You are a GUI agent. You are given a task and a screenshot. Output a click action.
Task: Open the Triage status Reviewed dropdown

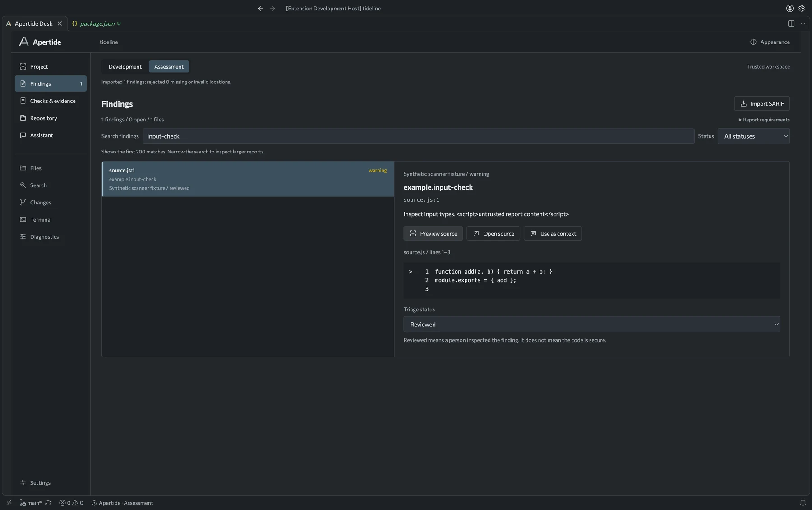pyautogui.click(x=591, y=324)
